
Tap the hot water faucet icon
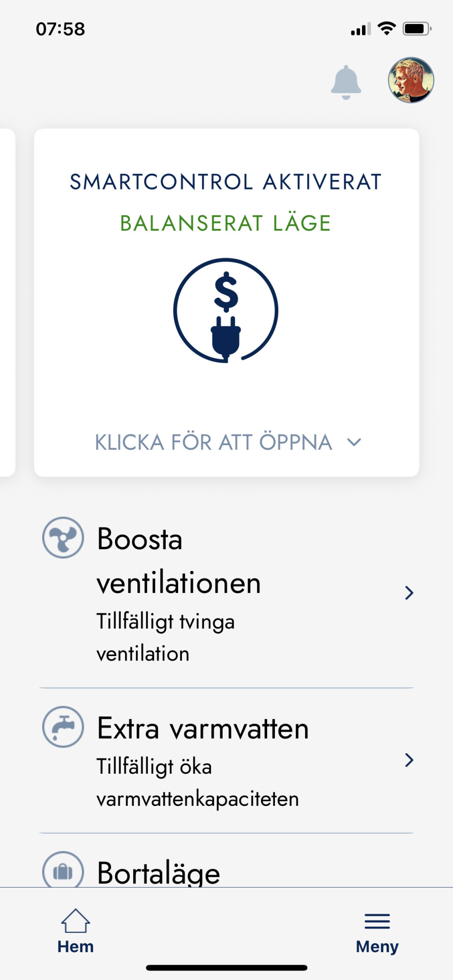(x=63, y=727)
